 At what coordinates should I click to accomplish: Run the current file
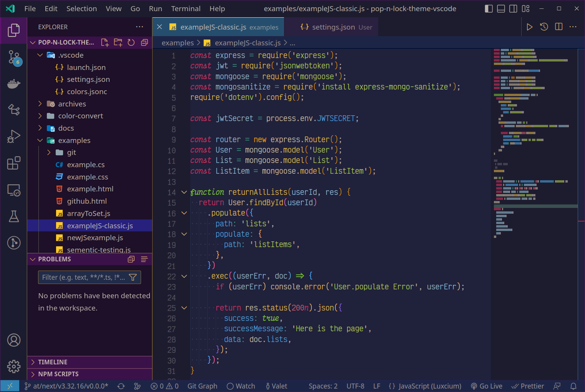(x=529, y=27)
